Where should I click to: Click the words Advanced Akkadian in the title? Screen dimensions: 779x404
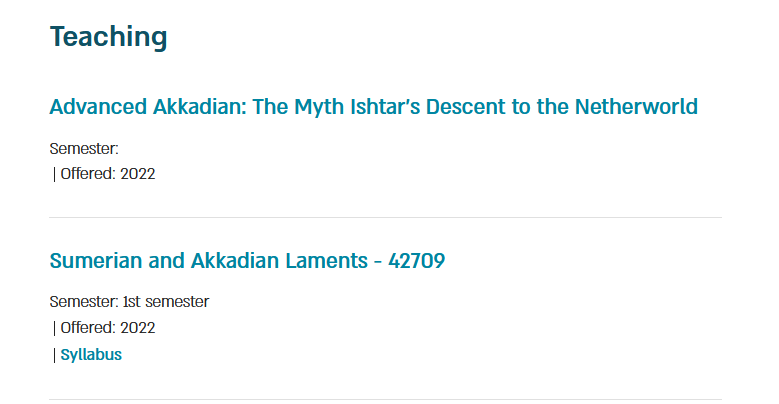pyautogui.click(x=148, y=107)
